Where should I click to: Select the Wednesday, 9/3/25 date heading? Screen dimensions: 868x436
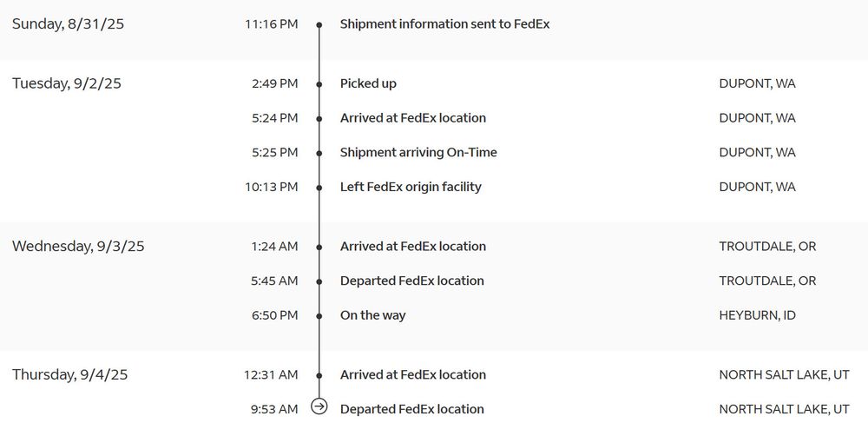coord(78,247)
